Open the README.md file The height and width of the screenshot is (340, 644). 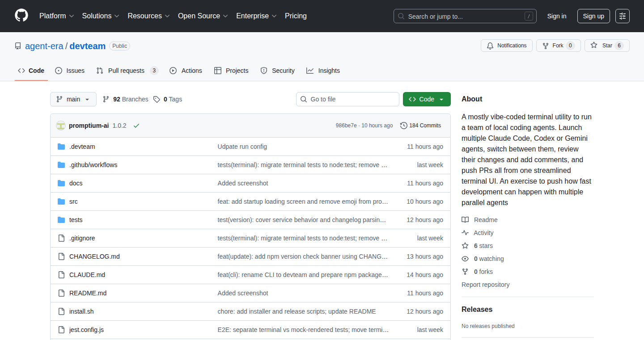[88, 293]
